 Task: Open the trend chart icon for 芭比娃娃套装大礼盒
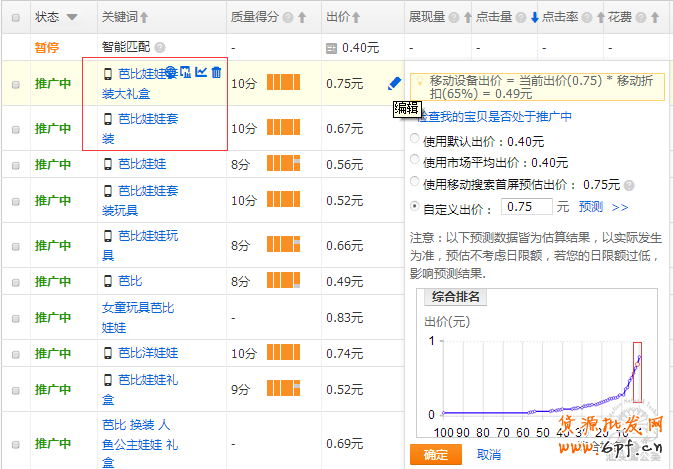tap(201, 72)
